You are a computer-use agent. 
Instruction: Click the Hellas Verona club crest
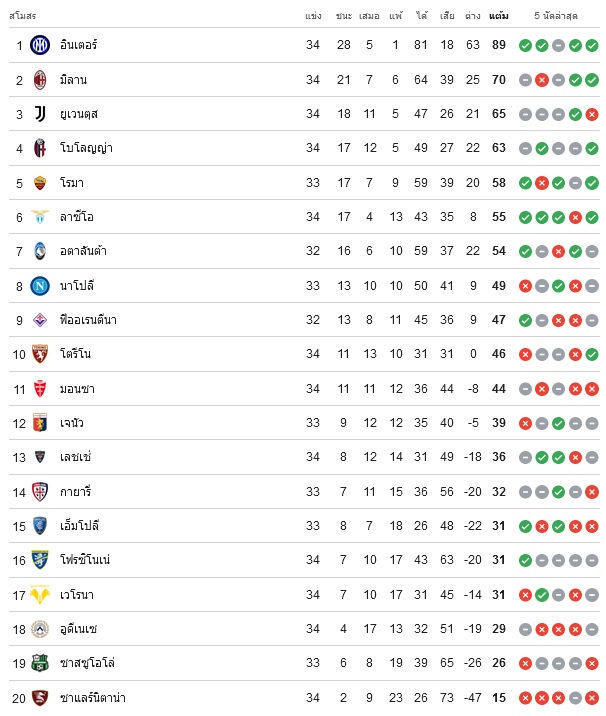tap(40, 595)
